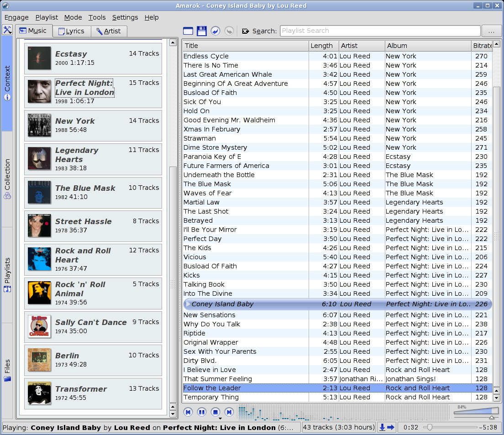Expand the Transformer album title

[81, 389]
